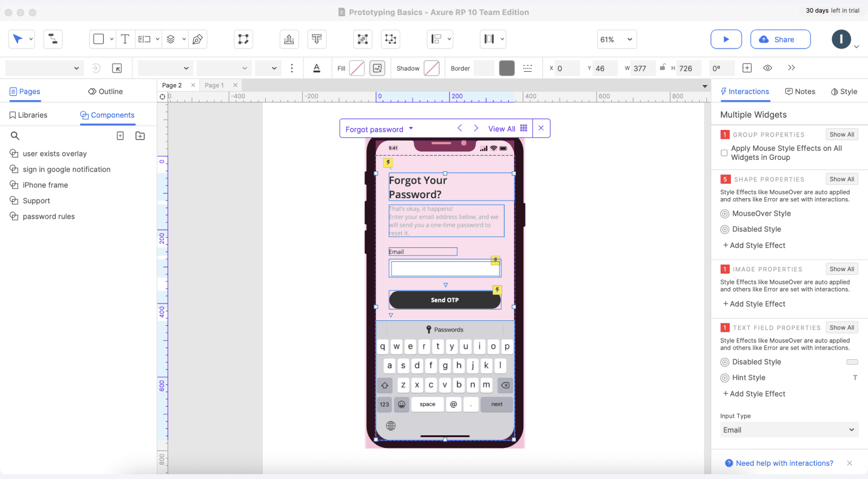Open the Input Type dropdown set to Email
This screenshot has width=868, height=479.
click(x=789, y=429)
